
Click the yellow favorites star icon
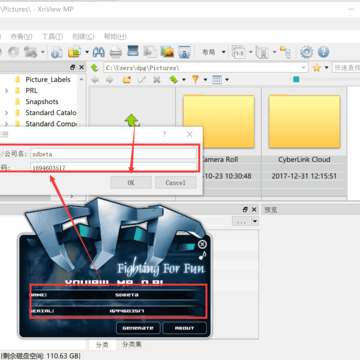click(x=316, y=68)
